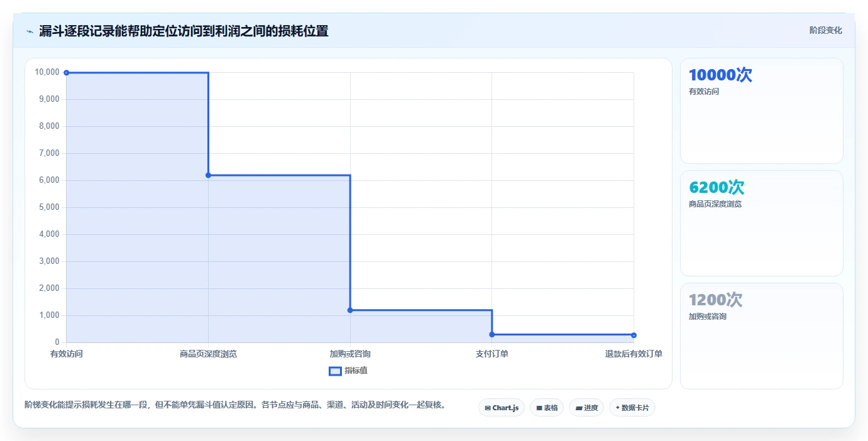
Task: Click the 阶梯变化 footnote text
Action: coord(234,405)
